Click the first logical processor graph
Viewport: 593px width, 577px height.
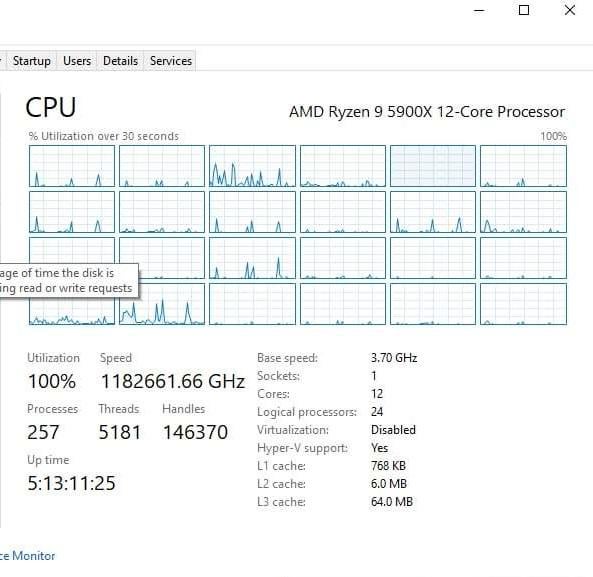click(x=72, y=166)
